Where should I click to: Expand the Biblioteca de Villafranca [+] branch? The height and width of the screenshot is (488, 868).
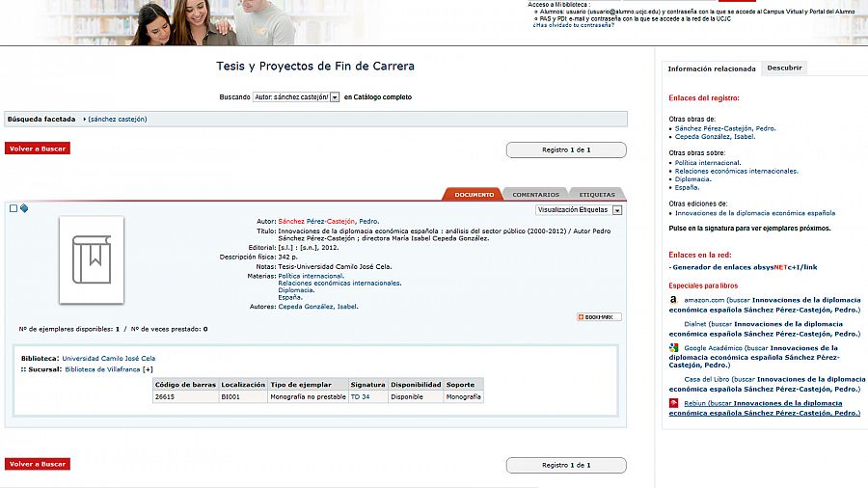point(148,369)
